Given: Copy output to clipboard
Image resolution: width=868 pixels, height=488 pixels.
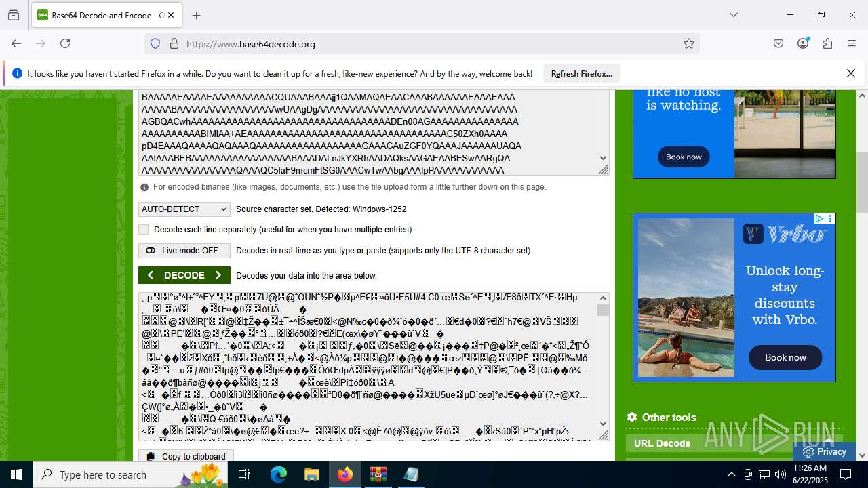Looking at the screenshot, I should pos(186,457).
